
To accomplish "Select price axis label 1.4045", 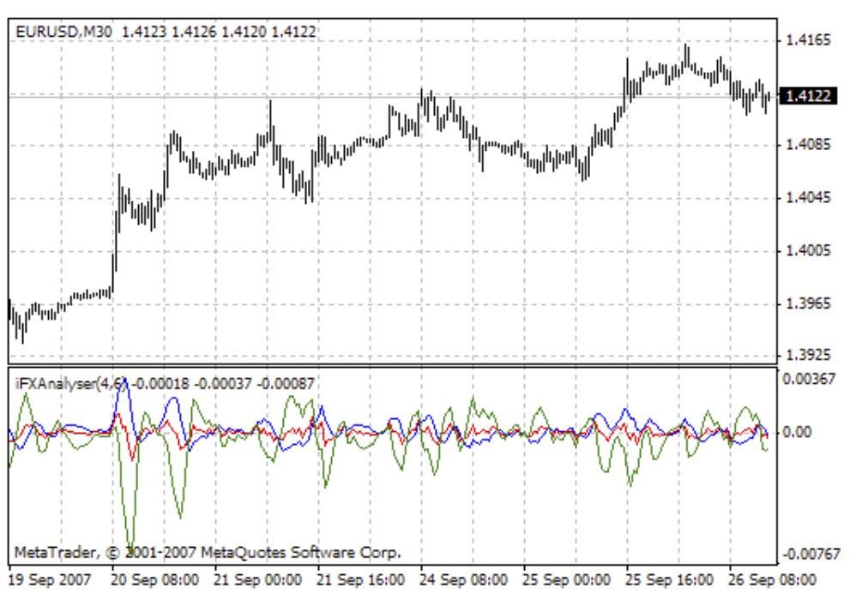I will (808, 197).
